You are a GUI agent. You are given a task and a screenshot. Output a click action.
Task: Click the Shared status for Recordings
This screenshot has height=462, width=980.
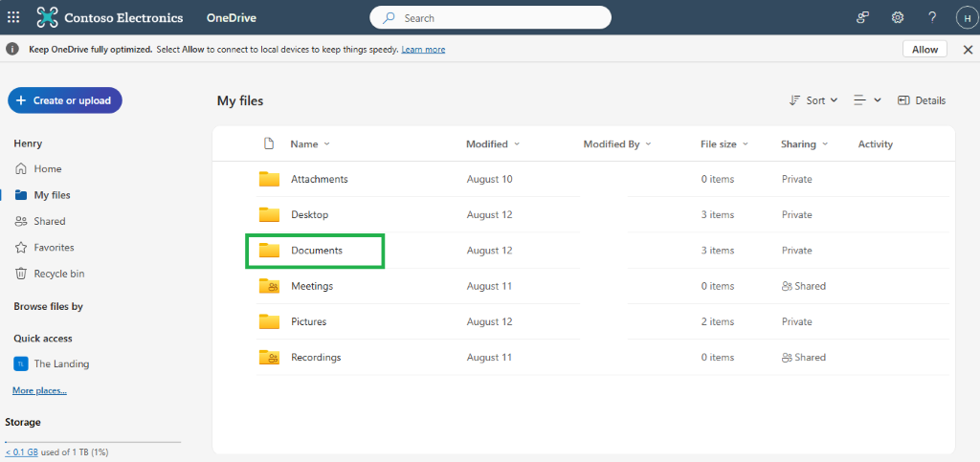(804, 357)
